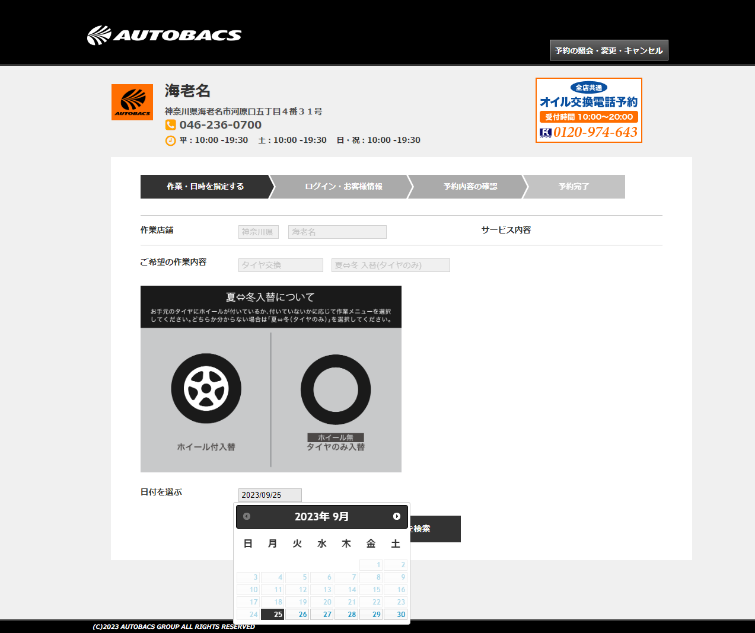Click the clock icon by business hours

(170, 140)
